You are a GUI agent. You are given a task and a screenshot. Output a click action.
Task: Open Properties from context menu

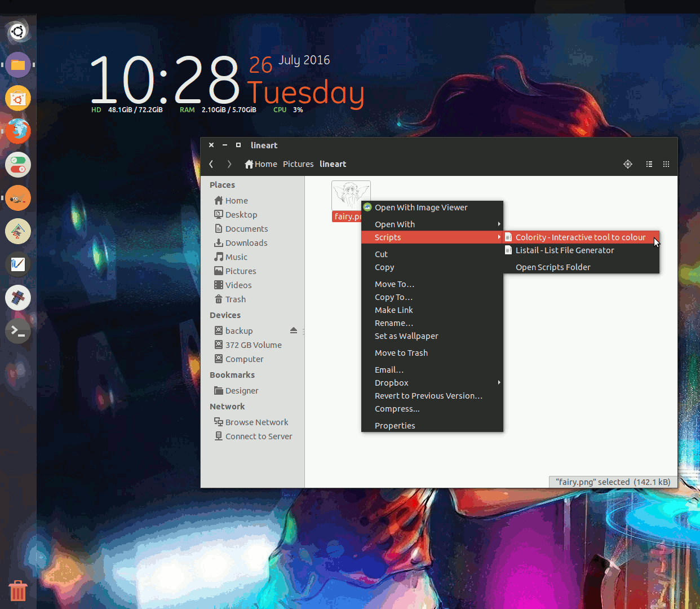(x=432, y=426)
